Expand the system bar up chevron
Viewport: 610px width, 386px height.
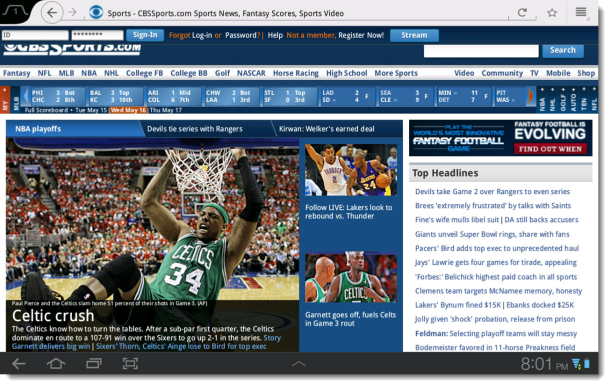coord(298,363)
